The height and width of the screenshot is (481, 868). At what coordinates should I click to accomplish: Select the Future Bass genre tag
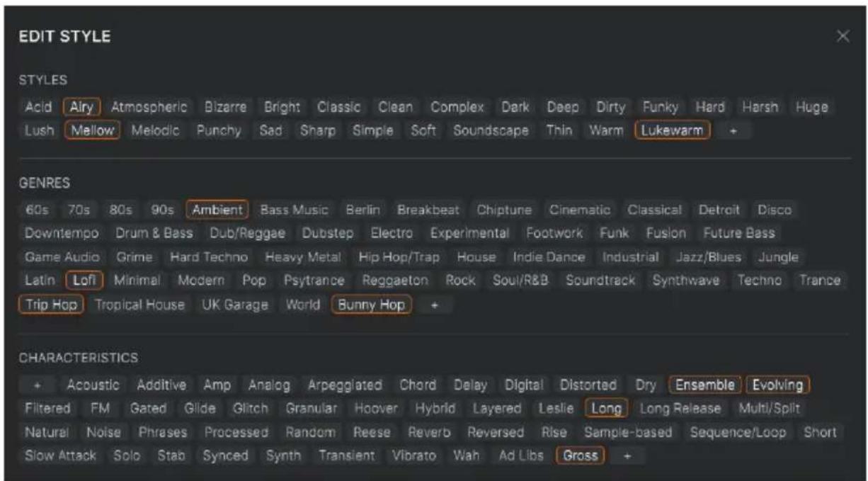click(x=738, y=232)
